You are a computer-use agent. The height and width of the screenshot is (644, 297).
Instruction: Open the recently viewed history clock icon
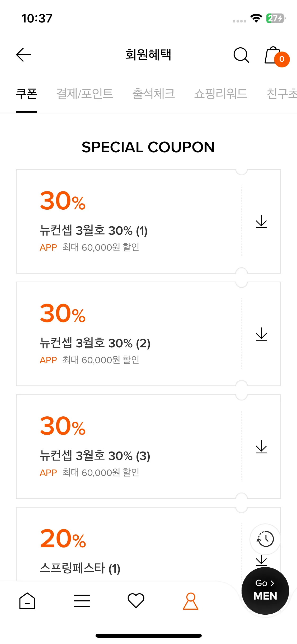point(265,539)
